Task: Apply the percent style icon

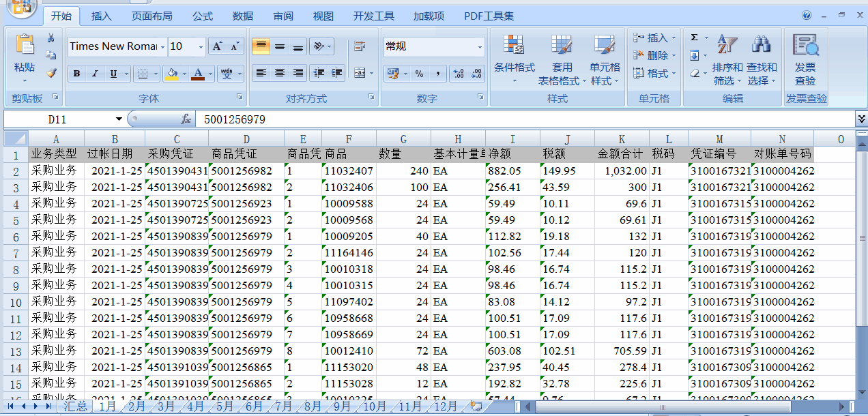Action: click(419, 73)
